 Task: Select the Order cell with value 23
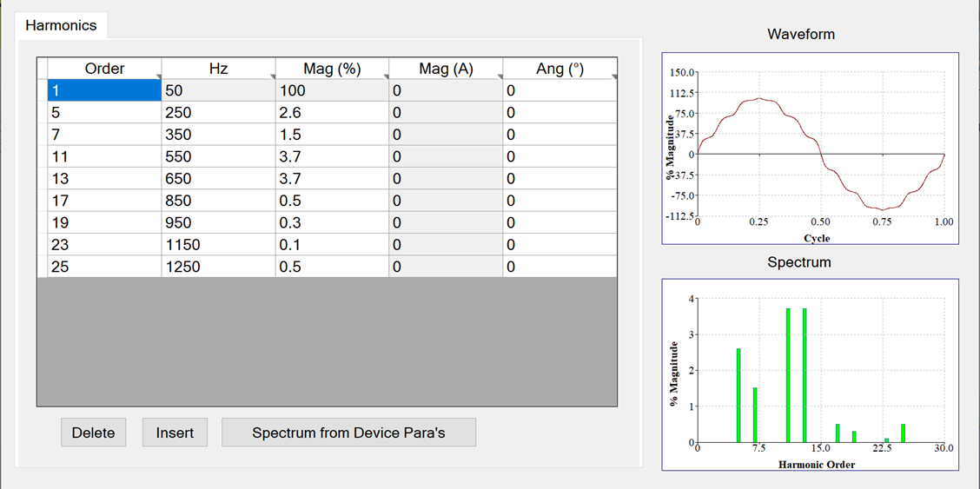104,244
